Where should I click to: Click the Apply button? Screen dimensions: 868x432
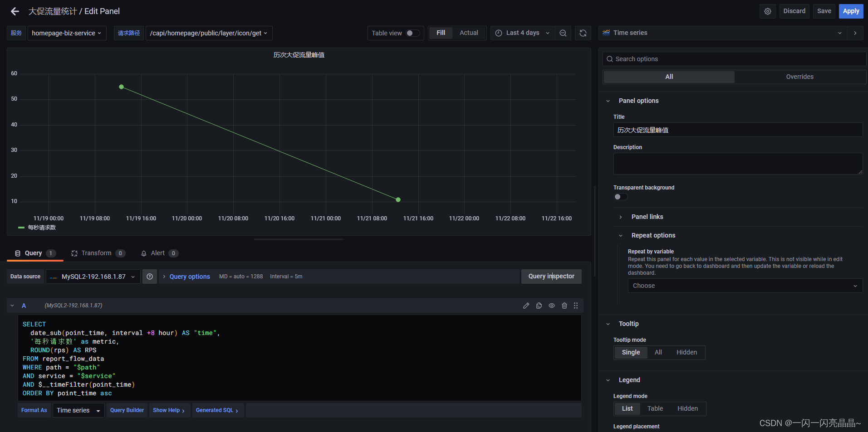(851, 11)
